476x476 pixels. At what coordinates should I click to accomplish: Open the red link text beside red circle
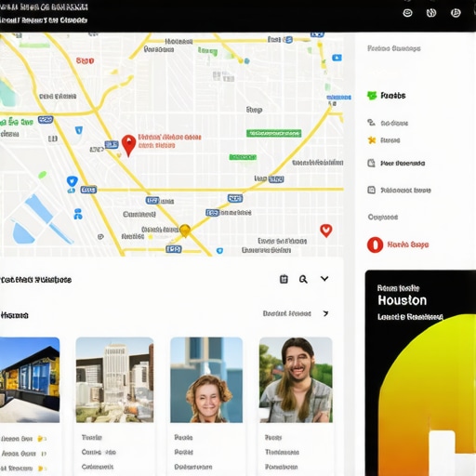click(408, 245)
